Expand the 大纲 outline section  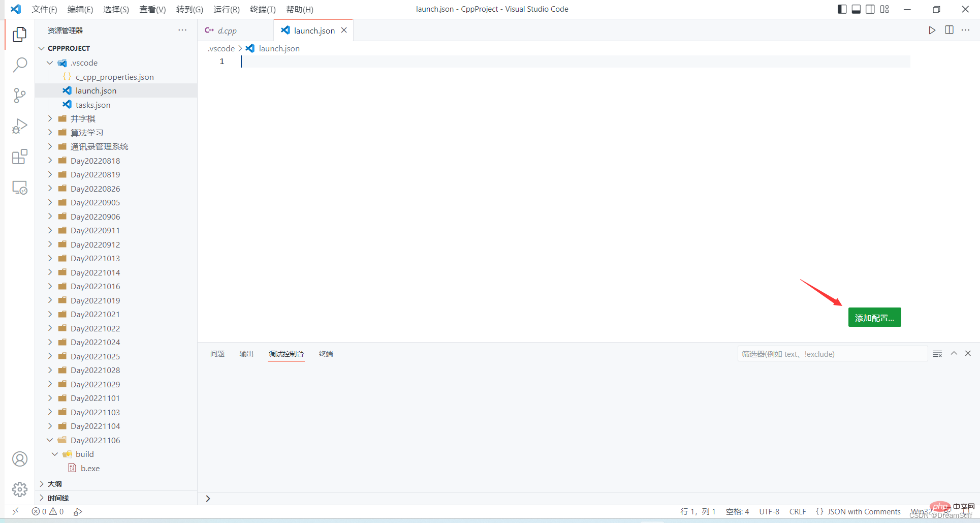coord(55,484)
